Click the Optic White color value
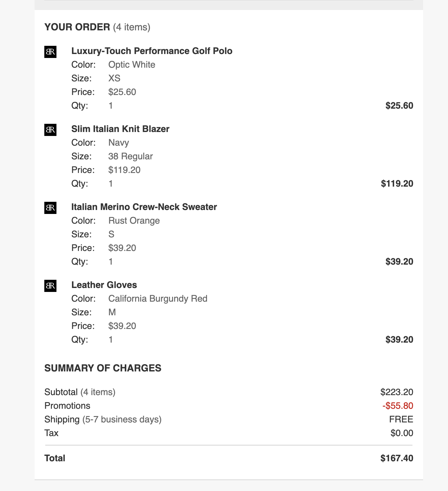 coord(132,65)
